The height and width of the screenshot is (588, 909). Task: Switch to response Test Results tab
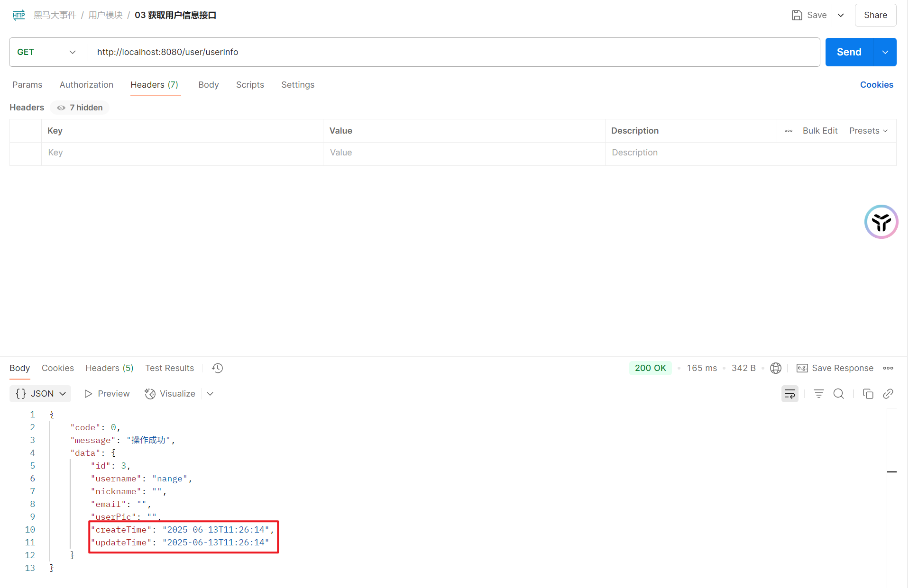coord(169,368)
